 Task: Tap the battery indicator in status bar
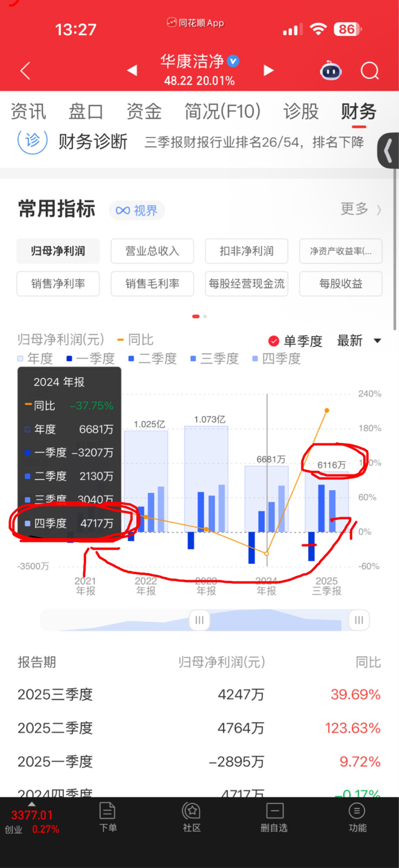click(x=348, y=29)
